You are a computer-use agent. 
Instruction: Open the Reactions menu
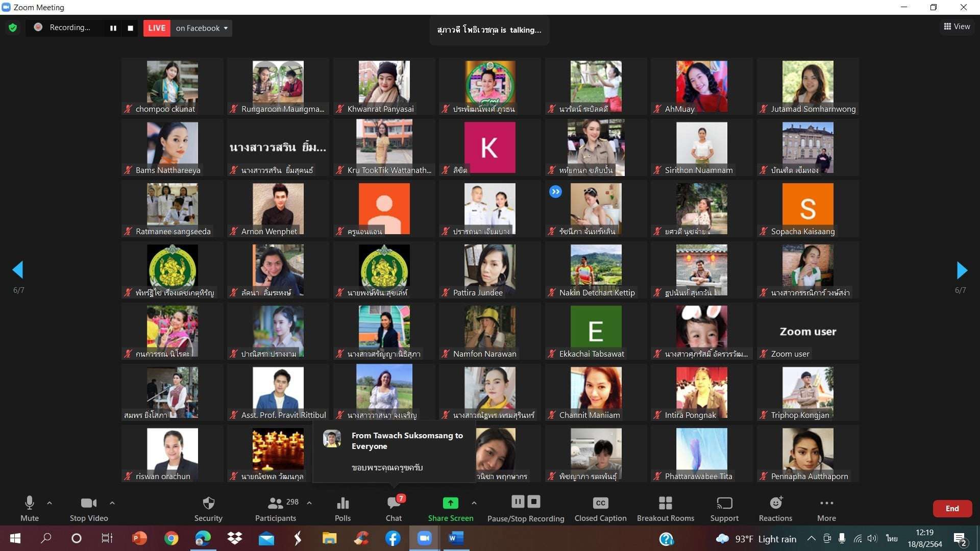click(x=775, y=508)
